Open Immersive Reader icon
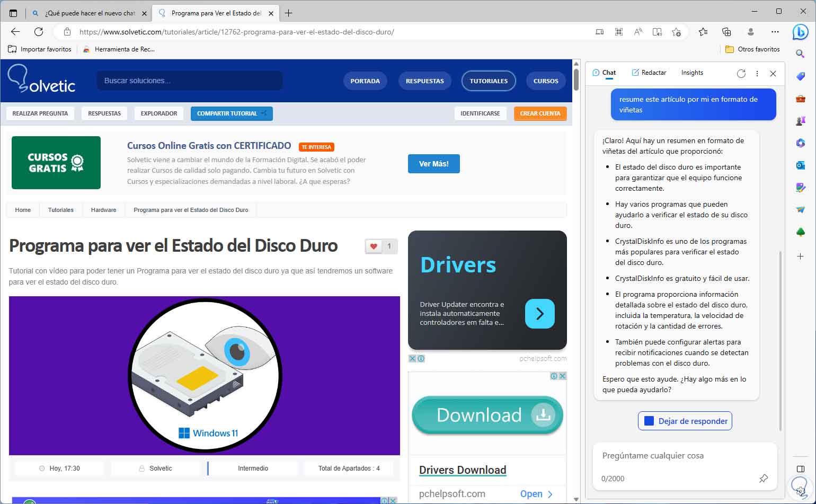The width and height of the screenshot is (816, 504). pos(657,32)
